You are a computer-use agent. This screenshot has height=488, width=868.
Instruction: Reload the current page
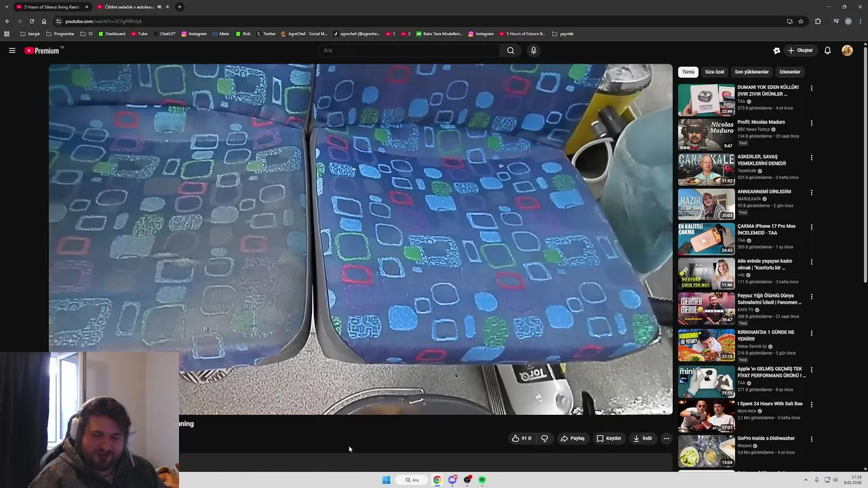coord(31,21)
